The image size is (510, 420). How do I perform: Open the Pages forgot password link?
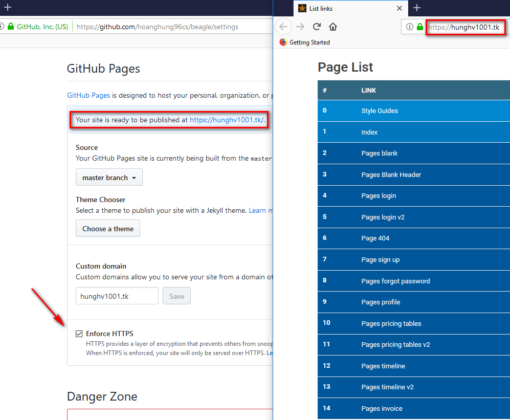[x=395, y=281]
